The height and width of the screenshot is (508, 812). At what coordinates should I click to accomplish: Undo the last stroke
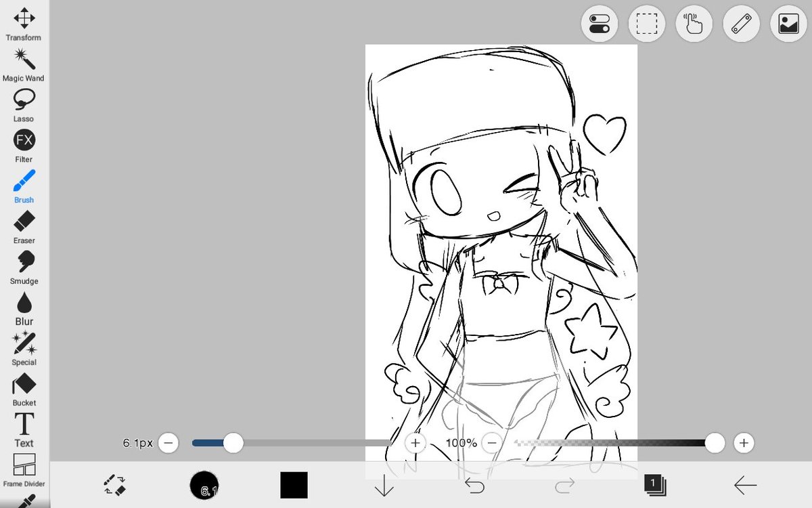tap(474, 485)
